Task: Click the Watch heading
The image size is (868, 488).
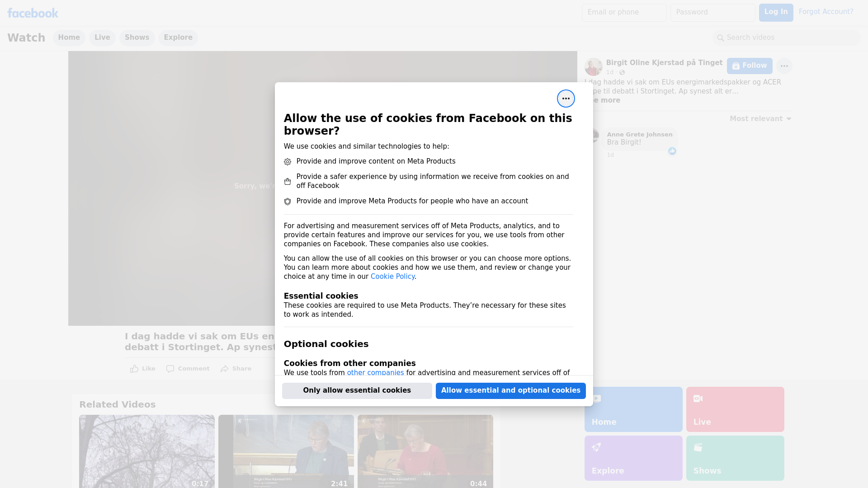Action: pos(26,38)
